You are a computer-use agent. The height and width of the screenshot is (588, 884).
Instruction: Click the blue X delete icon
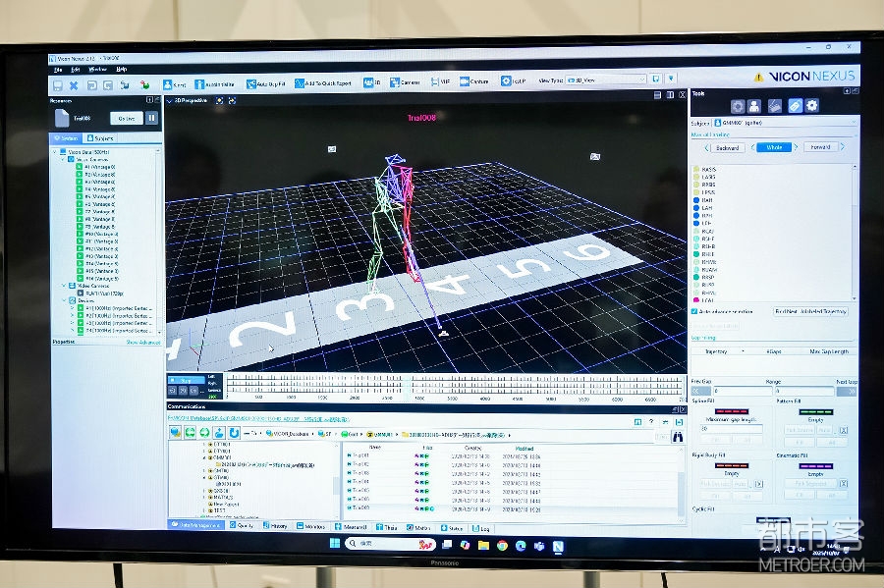[74, 85]
